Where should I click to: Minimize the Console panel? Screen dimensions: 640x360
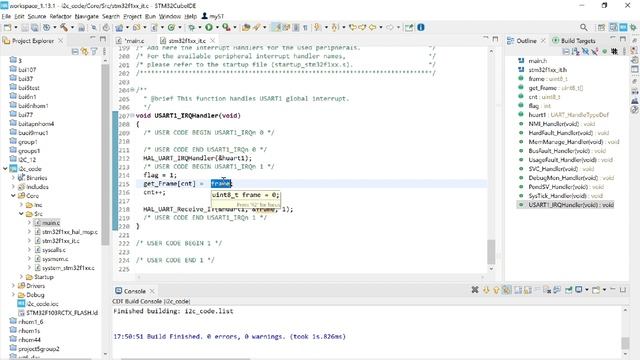(x=613, y=289)
